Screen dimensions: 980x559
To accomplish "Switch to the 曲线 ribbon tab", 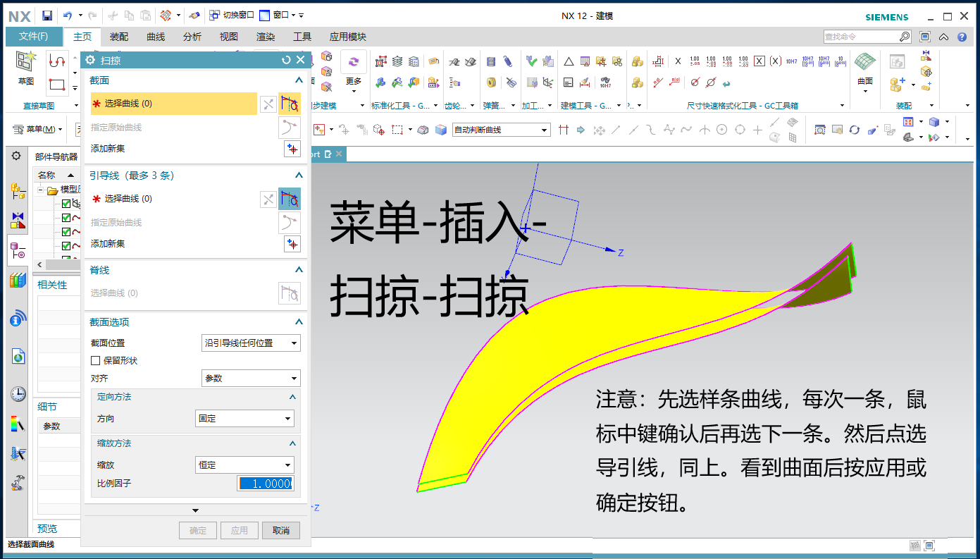I will click(155, 36).
